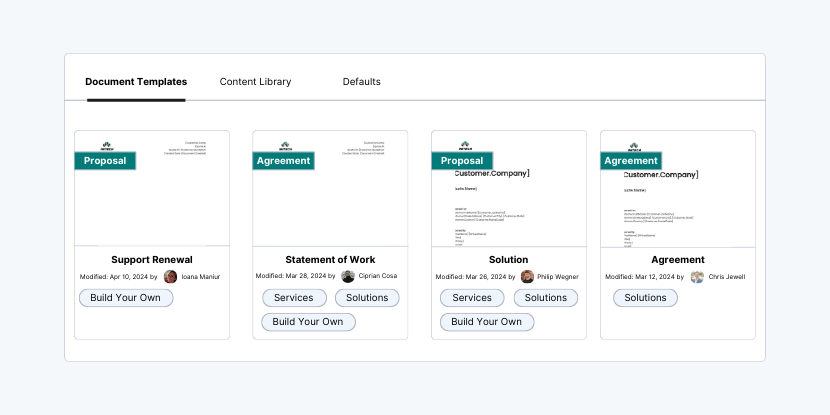This screenshot has height=415, width=830.
Task: Click the Statement of Work template title
Action: [331, 260]
